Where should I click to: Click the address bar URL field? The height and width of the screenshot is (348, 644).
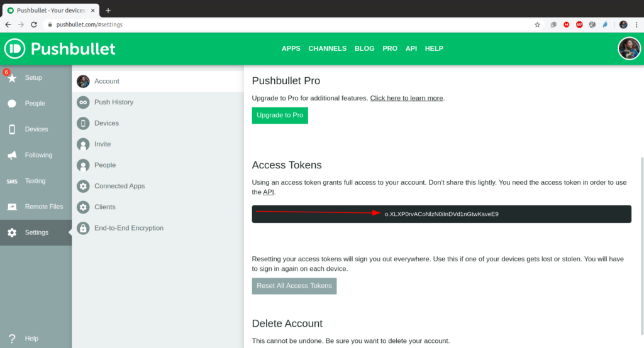pyautogui.click(x=287, y=24)
